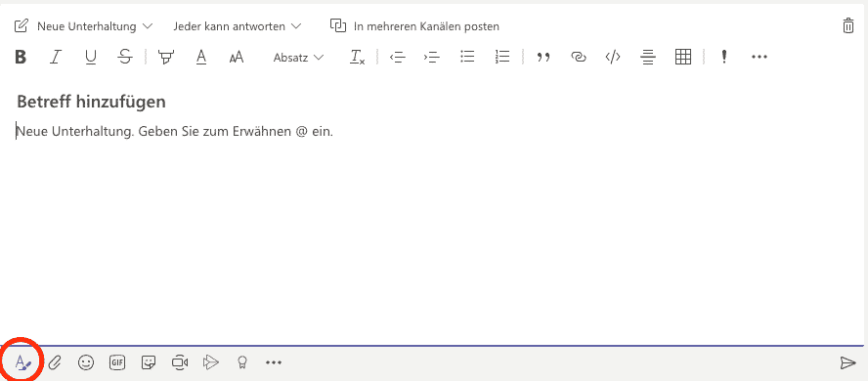
Task: Clear all text formatting
Action: pyautogui.click(x=357, y=57)
